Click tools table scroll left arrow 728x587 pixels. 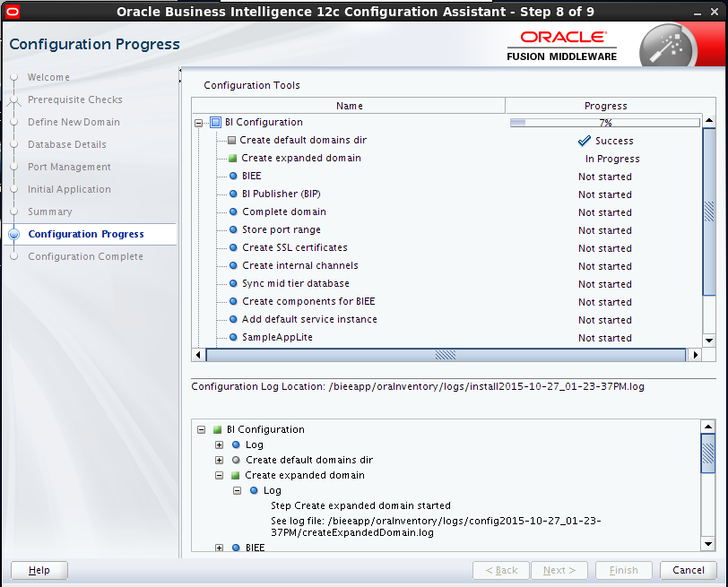point(198,355)
